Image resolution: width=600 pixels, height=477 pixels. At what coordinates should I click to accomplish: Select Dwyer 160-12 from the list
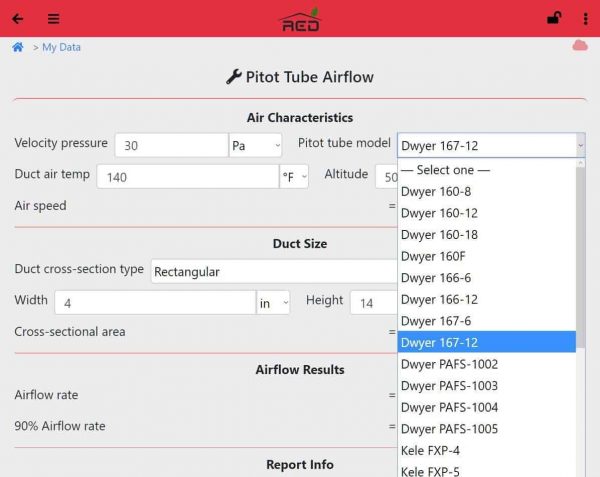(x=487, y=213)
